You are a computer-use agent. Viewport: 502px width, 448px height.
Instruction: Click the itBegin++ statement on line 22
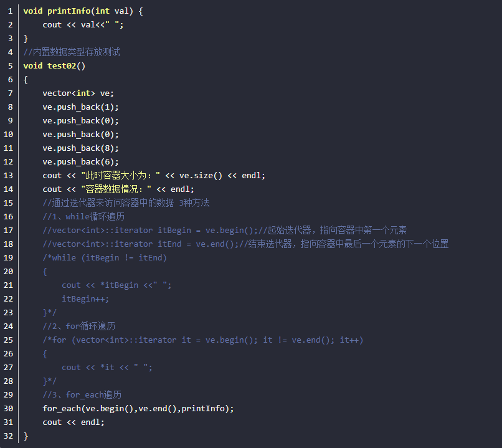tap(85, 299)
